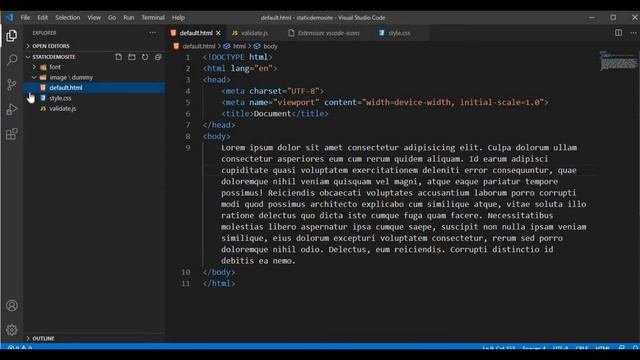Open the Accounts menu icon
This screenshot has height=360, width=640.
(11, 305)
